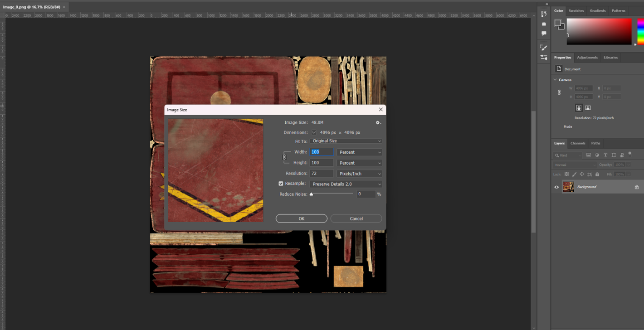644x330 pixels.
Task: Switch to the Adjustments tab
Action: 587,58
